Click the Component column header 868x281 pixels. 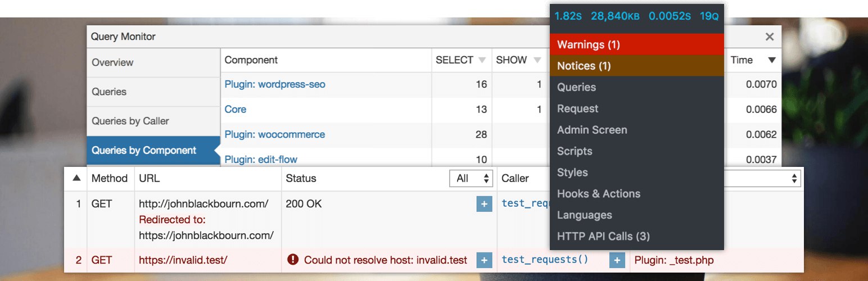251,60
